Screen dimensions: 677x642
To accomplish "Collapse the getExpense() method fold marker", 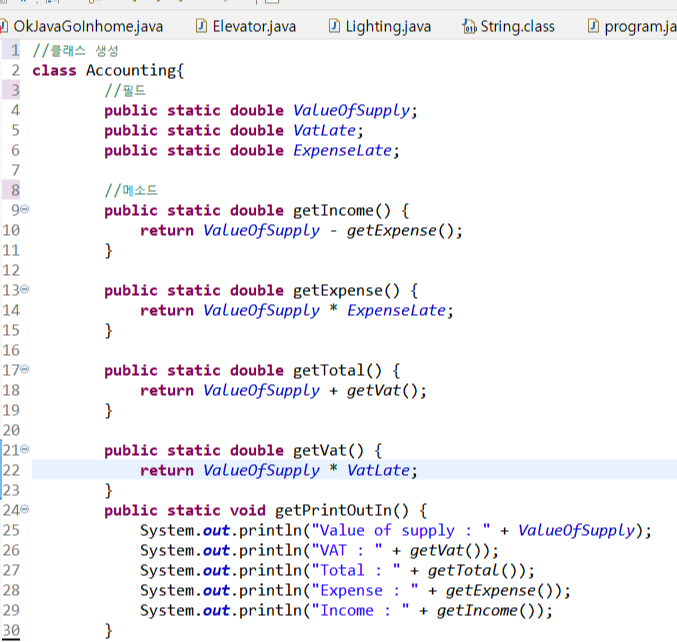I will pyautogui.click(x=25, y=289).
